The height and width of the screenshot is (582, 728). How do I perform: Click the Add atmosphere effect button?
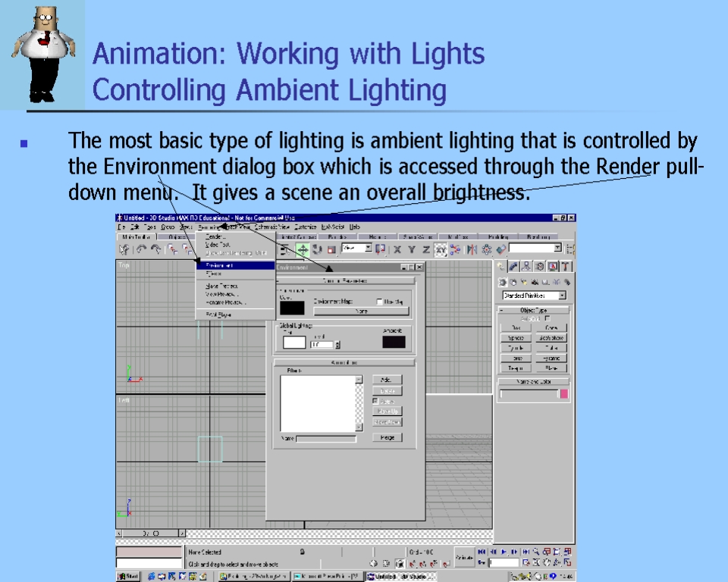[x=386, y=380]
